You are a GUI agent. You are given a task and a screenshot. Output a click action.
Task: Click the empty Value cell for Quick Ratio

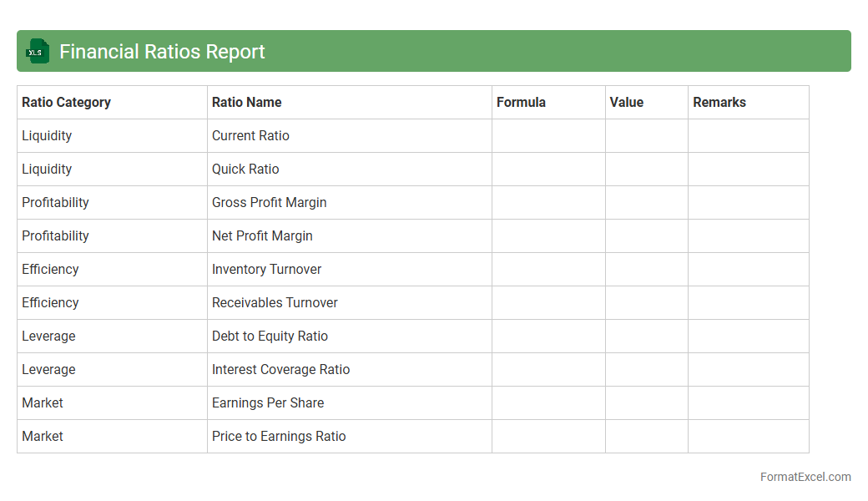647,169
